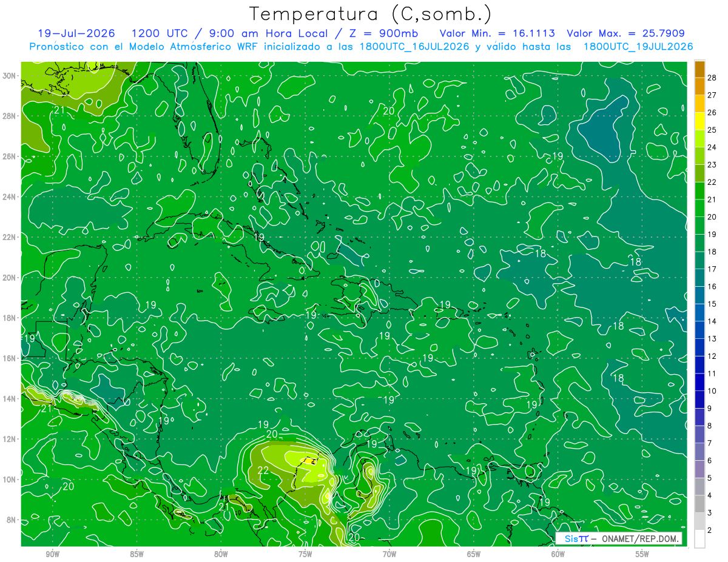Click the '60W' longitude label

pos(558,554)
